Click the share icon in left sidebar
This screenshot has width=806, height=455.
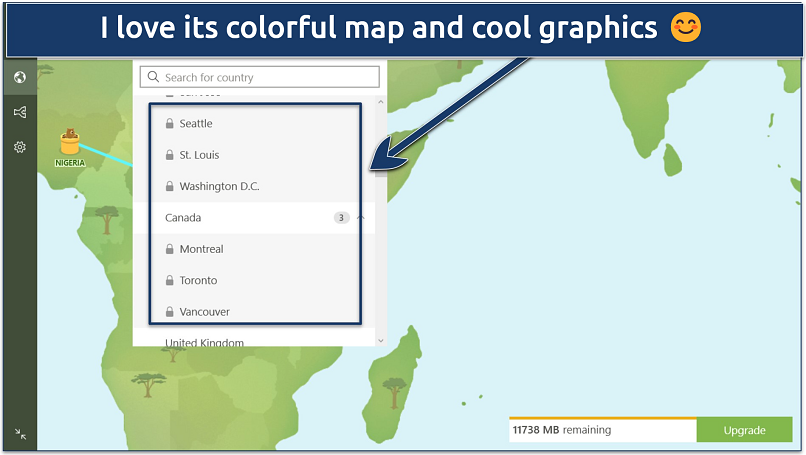click(x=19, y=113)
